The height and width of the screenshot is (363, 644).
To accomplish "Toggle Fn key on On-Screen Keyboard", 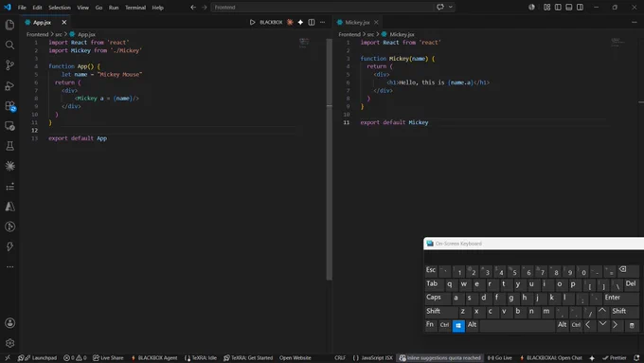I will click(x=430, y=325).
